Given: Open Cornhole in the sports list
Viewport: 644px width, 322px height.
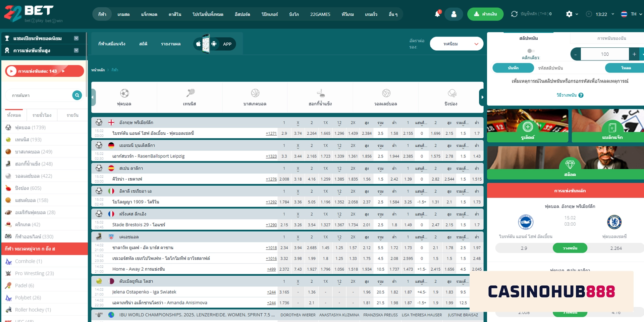Looking at the screenshot, I should tap(29, 261).
